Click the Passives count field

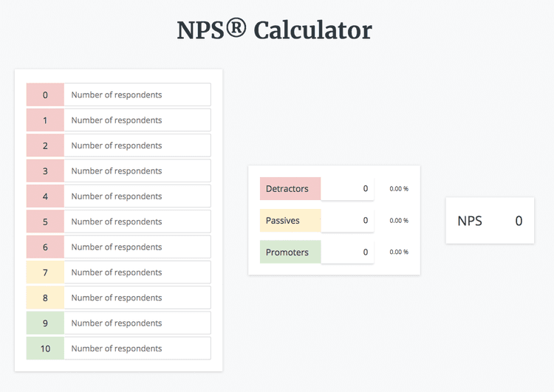pos(347,221)
